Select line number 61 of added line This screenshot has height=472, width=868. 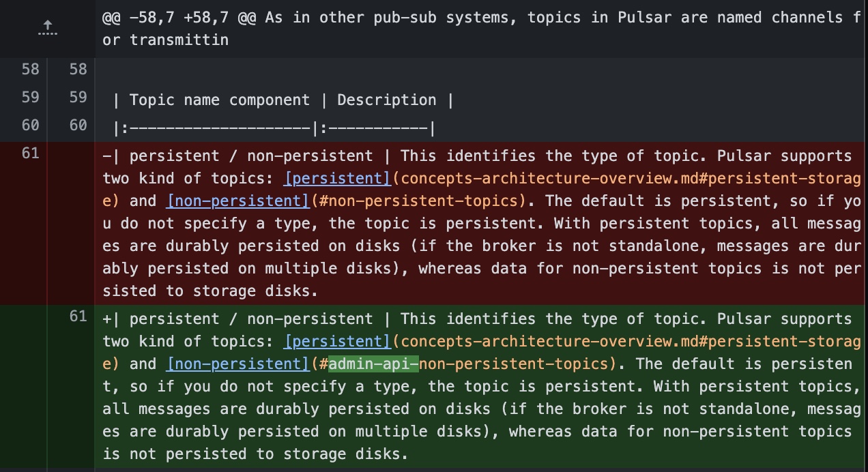tap(78, 316)
